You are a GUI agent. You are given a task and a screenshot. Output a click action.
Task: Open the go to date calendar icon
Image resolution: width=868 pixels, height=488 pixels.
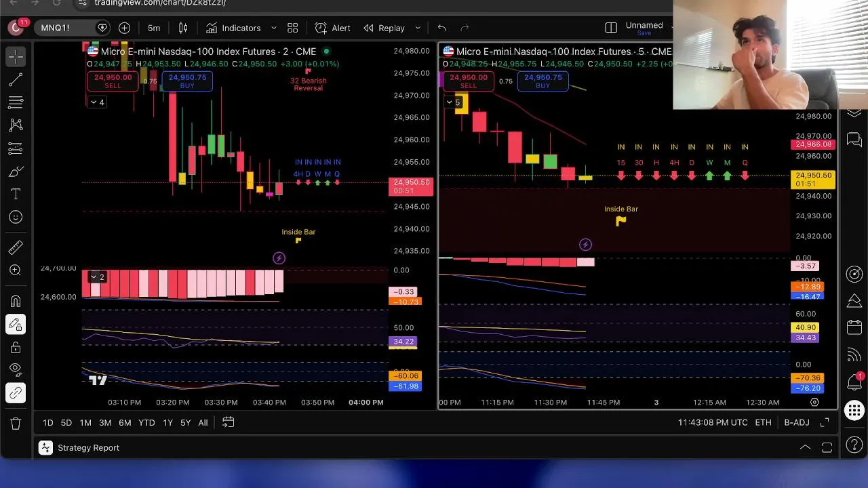click(229, 422)
